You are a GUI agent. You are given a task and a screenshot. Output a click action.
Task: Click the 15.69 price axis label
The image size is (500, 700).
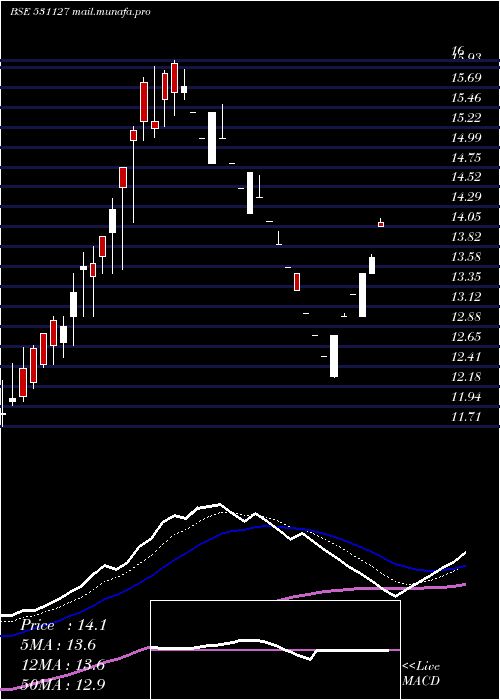coord(466,78)
